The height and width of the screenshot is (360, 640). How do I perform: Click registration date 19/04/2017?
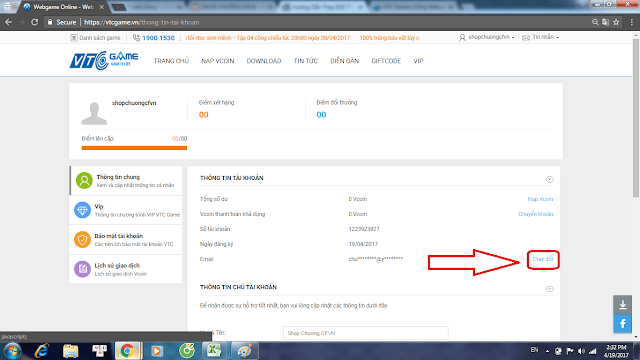click(x=363, y=244)
